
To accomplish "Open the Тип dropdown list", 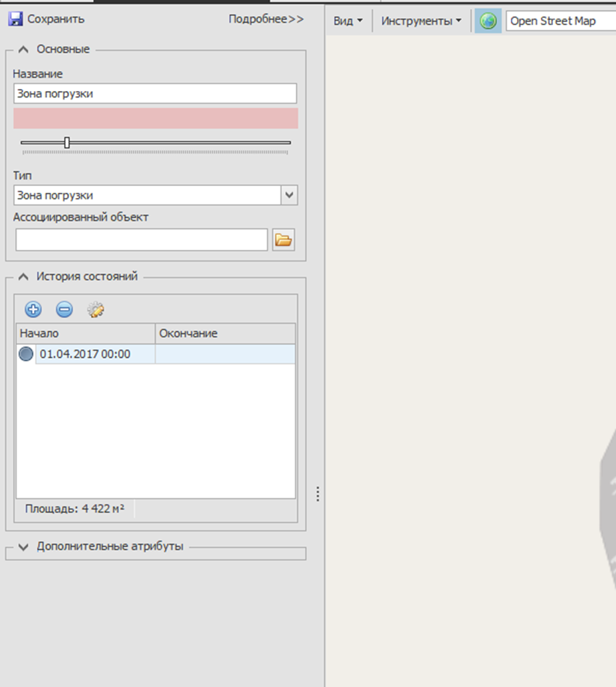I will point(289,195).
